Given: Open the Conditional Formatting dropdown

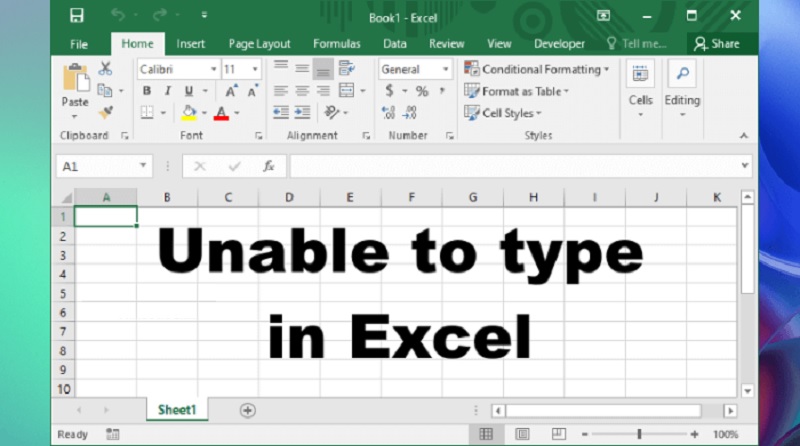Looking at the screenshot, I should pyautogui.click(x=536, y=69).
